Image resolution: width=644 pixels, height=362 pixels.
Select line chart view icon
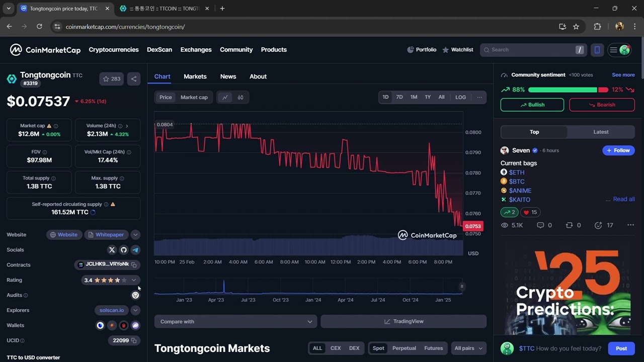click(225, 98)
